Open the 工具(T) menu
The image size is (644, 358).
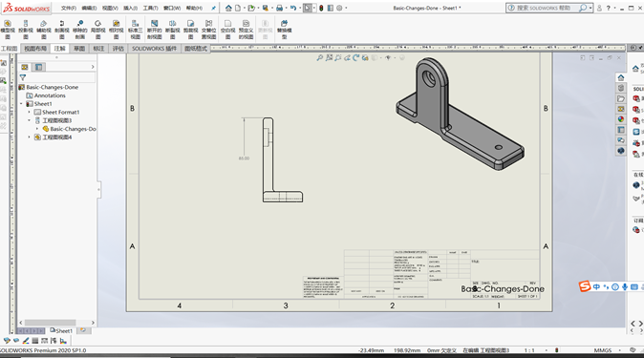[150, 8]
